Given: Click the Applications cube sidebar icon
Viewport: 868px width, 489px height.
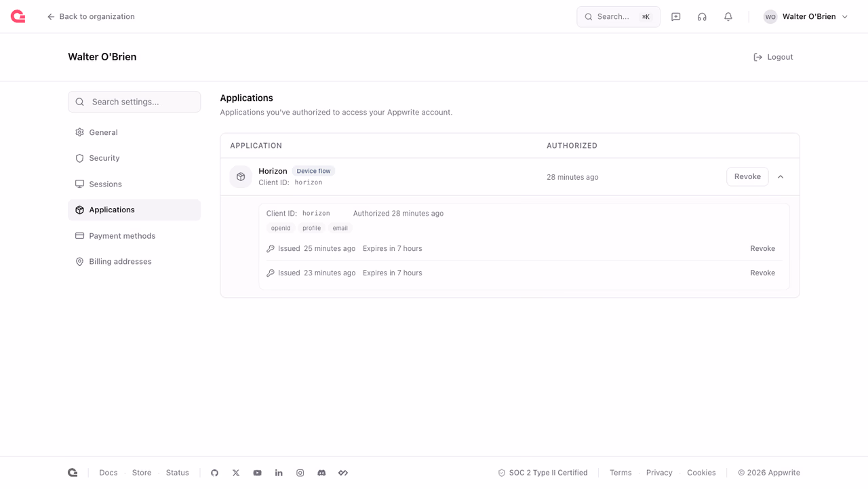Looking at the screenshot, I should pyautogui.click(x=79, y=210).
